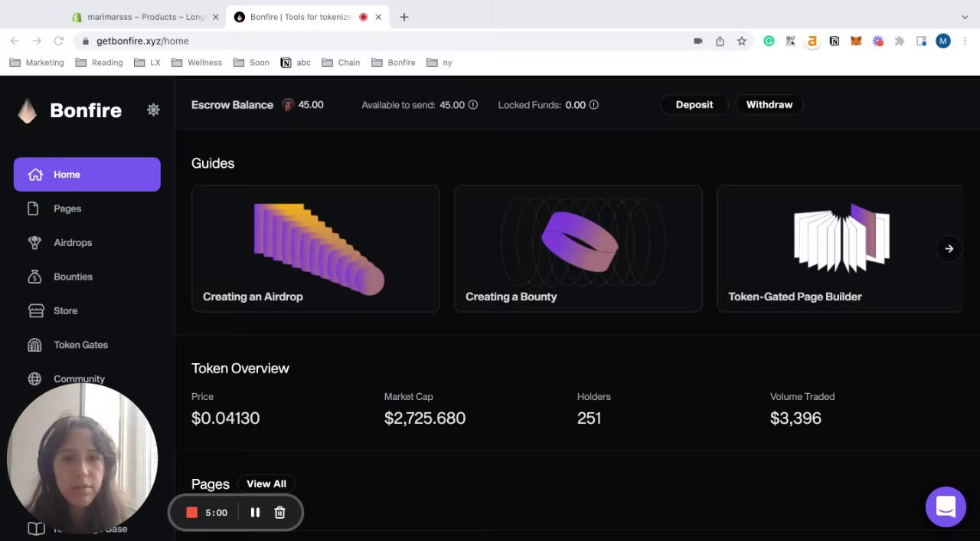The height and width of the screenshot is (541, 980).
Task: Open the Chain bookmarks folder
Action: pyautogui.click(x=341, y=62)
